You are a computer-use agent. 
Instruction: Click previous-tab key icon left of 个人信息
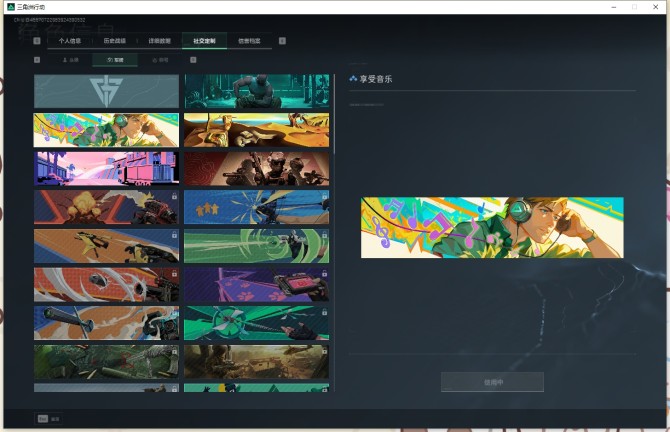pos(37,41)
